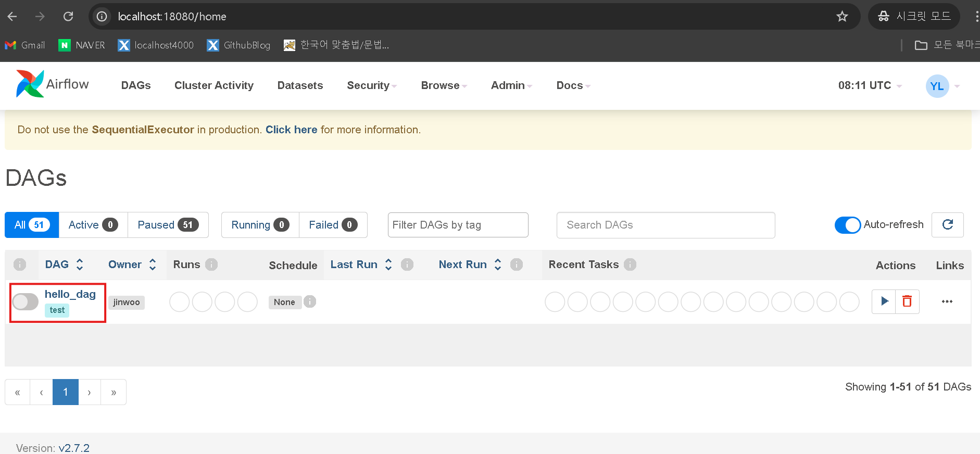Open the hello_dag link
The height and width of the screenshot is (454, 980).
70,294
